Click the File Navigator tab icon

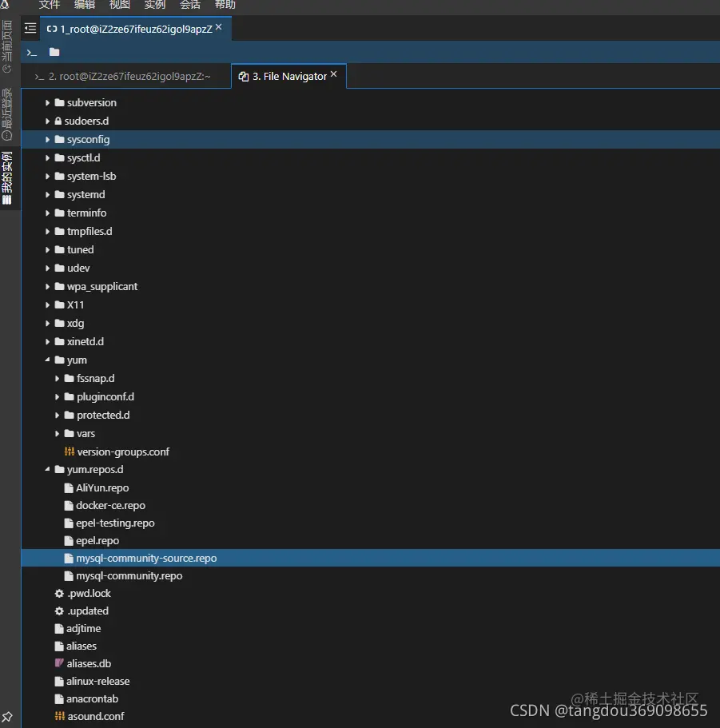[243, 76]
